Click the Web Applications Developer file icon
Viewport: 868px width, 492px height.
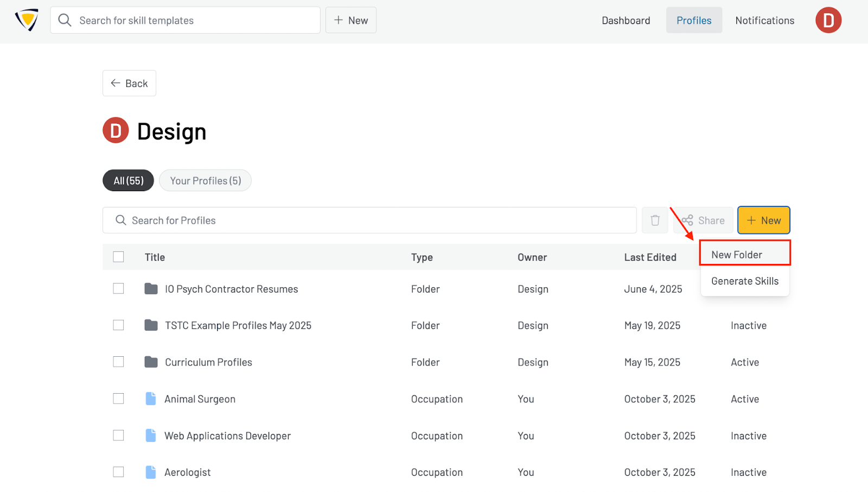pos(151,436)
